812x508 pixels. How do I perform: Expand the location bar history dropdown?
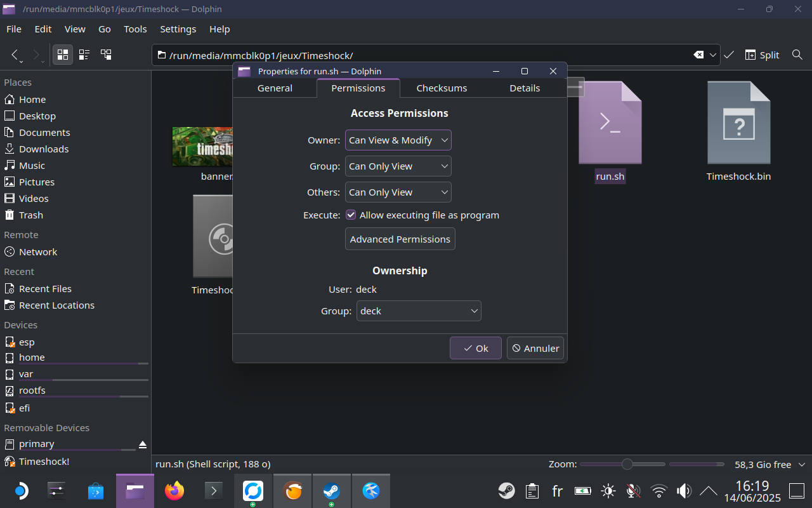click(x=713, y=55)
